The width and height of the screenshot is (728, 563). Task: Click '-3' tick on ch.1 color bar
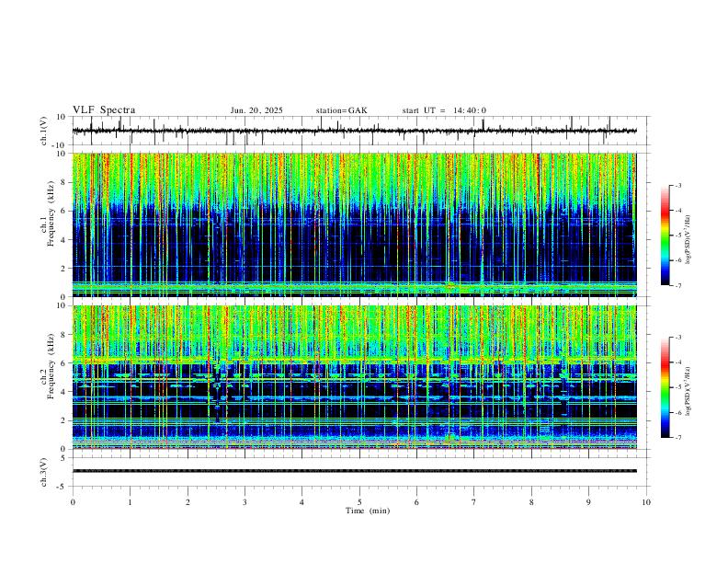click(677, 185)
